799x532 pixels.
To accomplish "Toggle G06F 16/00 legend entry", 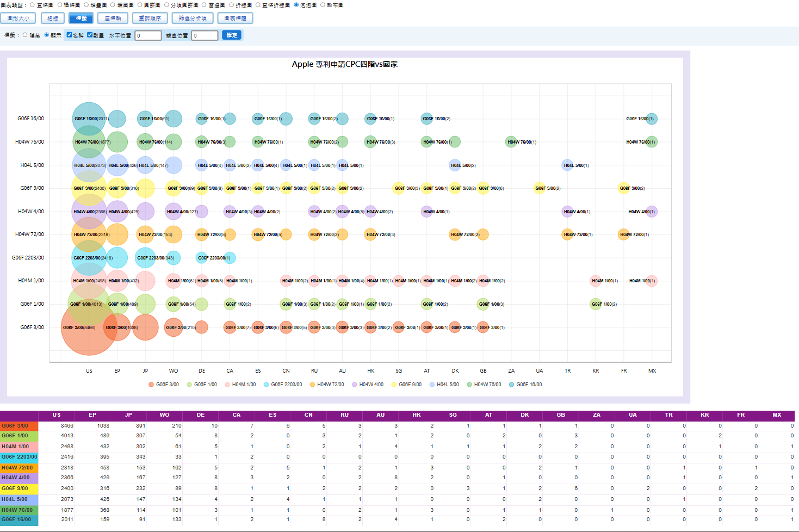I will (525, 385).
